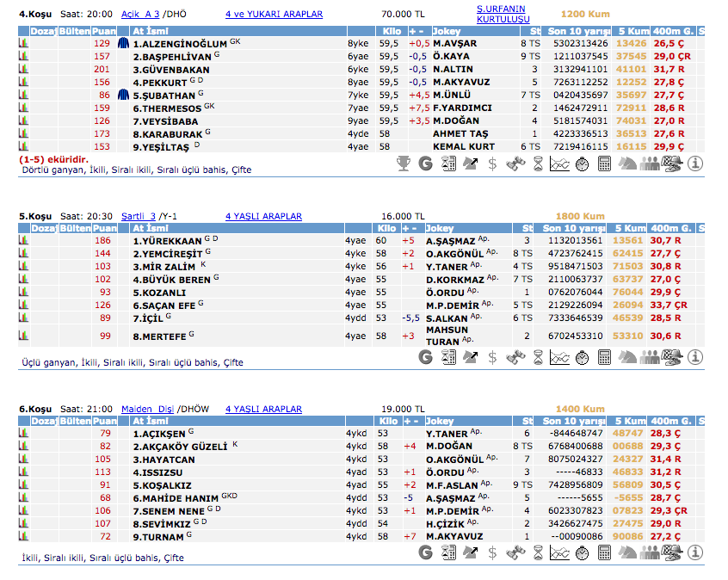This screenshot has height=580, width=728.
Task: Click the 4 ve YUKARI ARAPLAR link
Action: click(x=274, y=15)
